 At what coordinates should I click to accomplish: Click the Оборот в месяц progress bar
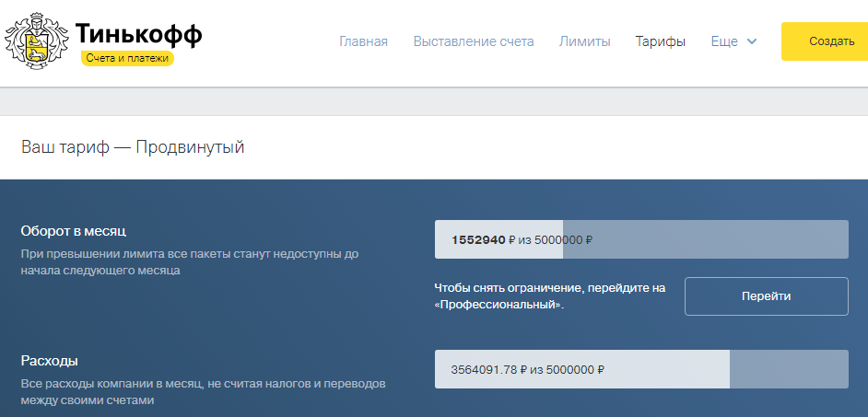tap(641, 239)
